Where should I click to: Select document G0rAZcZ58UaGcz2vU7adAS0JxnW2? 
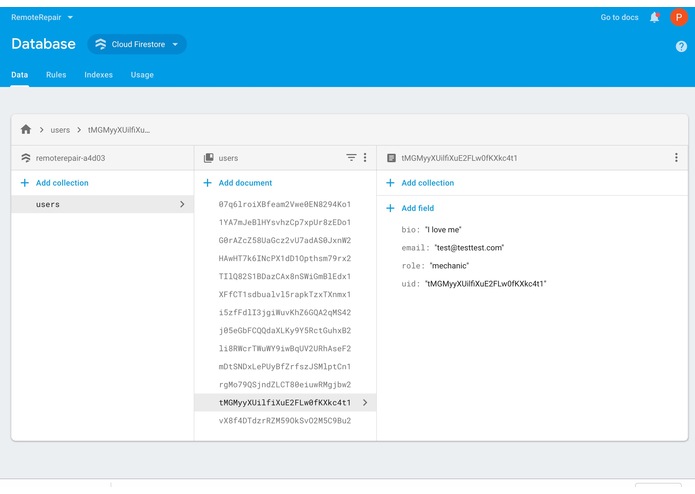[285, 240]
